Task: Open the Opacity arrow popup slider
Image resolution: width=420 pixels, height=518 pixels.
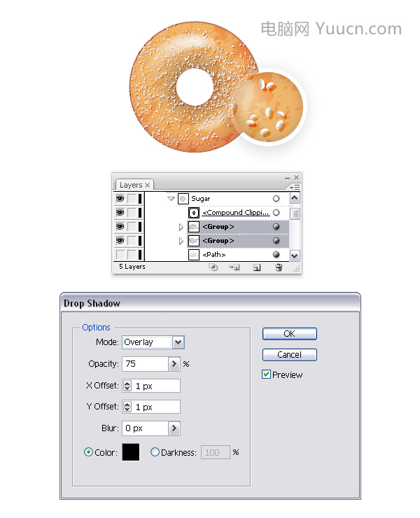Action: 174,364
